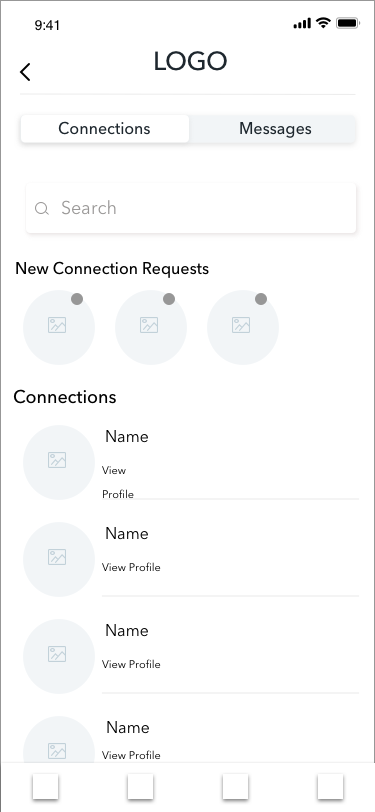Open View Profile for second connection
This screenshot has width=375, height=812.
click(131, 567)
